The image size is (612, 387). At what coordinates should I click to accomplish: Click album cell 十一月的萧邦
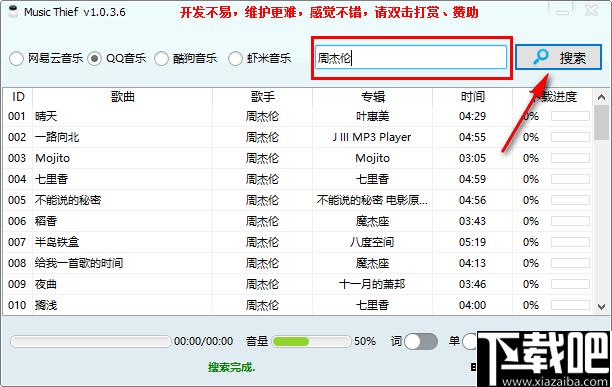(x=372, y=284)
